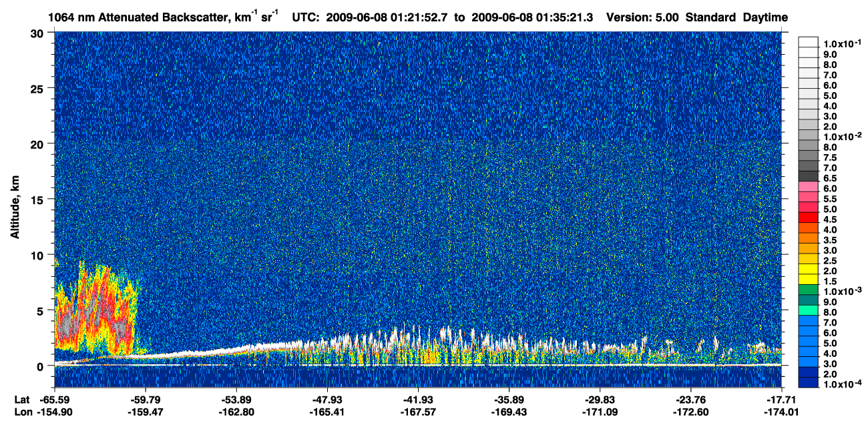Click the altitude axis tick '10'
This screenshot has width=868, height=445.
coord(39,255)
